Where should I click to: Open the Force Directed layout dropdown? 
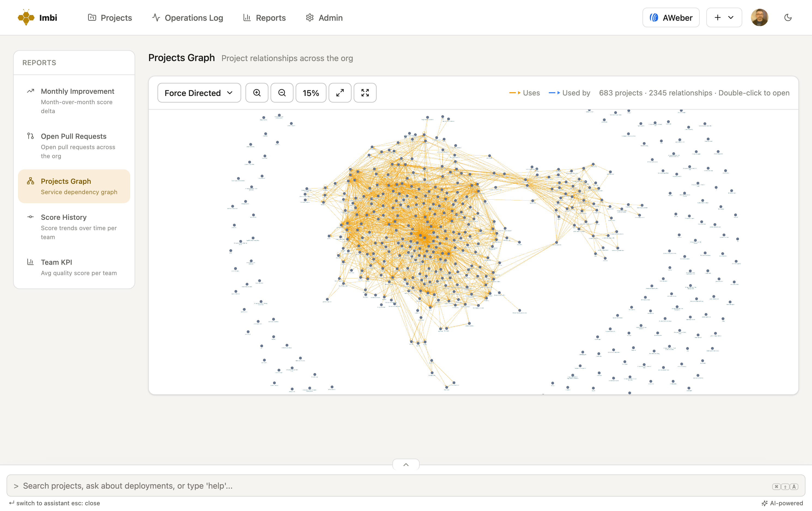[199, 93]
